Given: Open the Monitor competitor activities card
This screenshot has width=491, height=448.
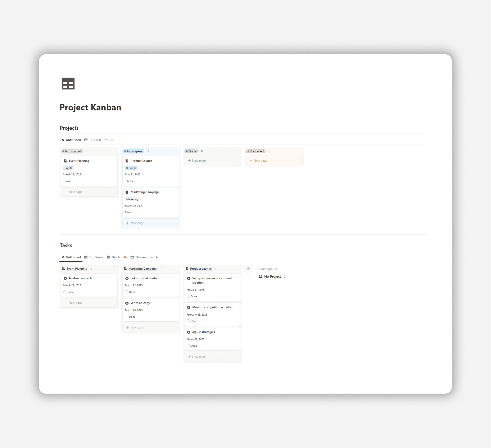Looking at the screenshot, I should (x=212, y=307).
